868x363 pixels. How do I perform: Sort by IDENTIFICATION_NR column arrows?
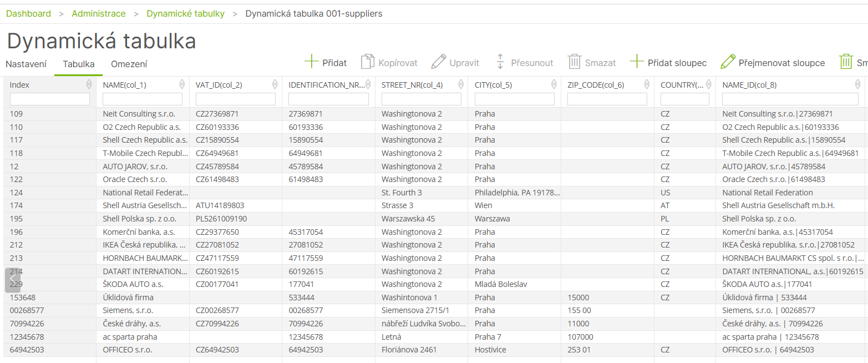(368, 84)
